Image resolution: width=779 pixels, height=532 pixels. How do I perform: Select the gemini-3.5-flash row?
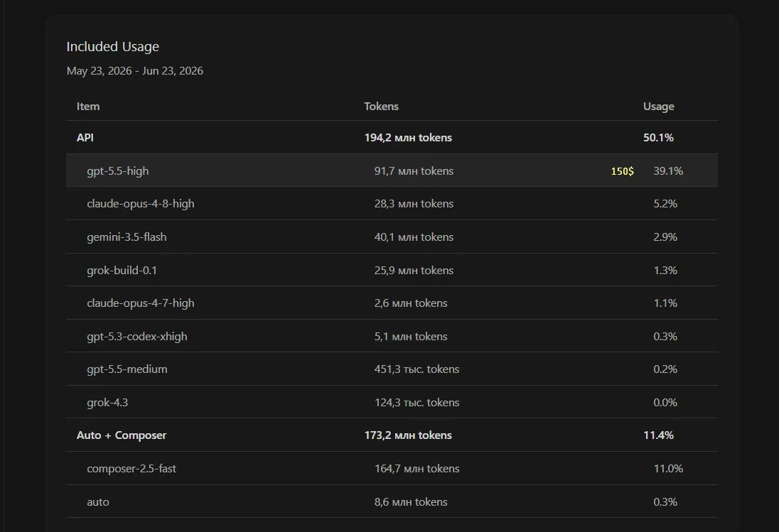coord(392,237)
